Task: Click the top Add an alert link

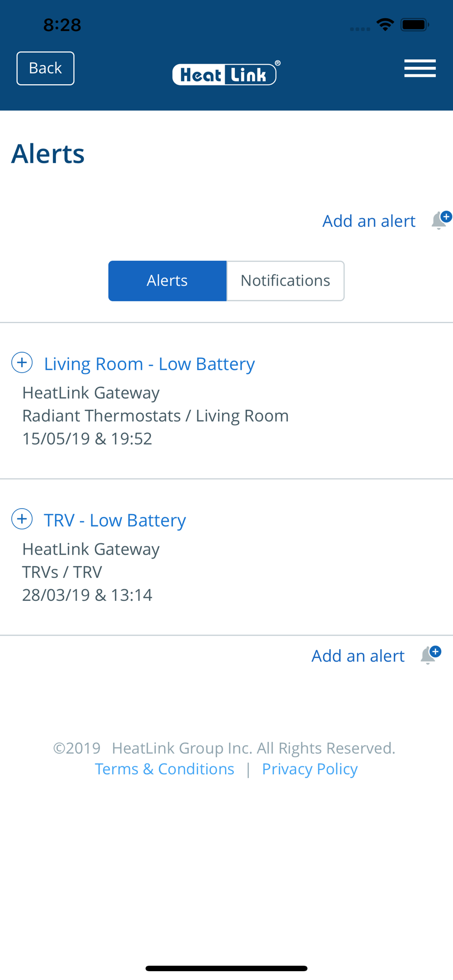Action: 369,221
